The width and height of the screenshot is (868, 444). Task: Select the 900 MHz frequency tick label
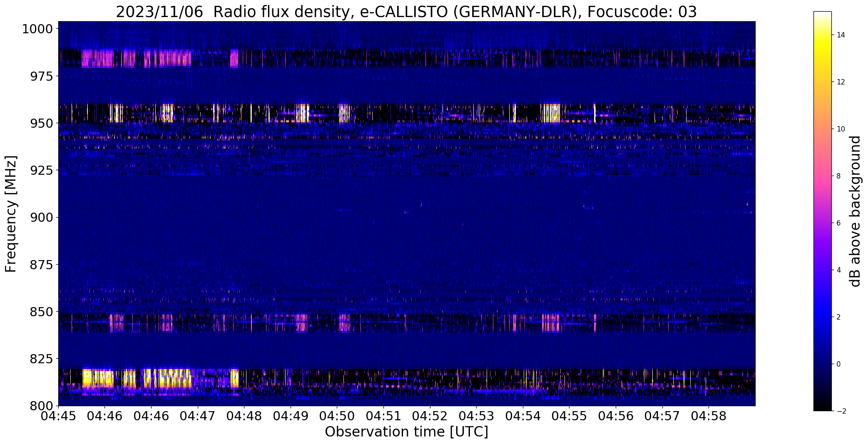tap(41, 218)
